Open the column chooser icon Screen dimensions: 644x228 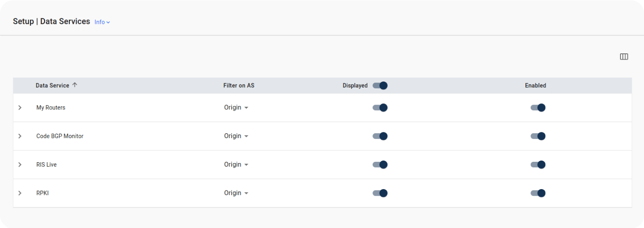click(x=624, y=57)
